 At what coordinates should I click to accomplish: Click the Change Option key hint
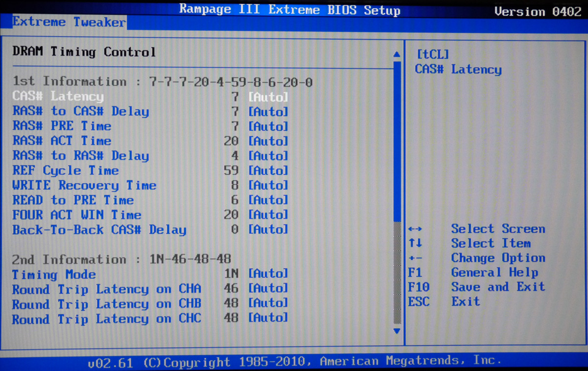476,258
